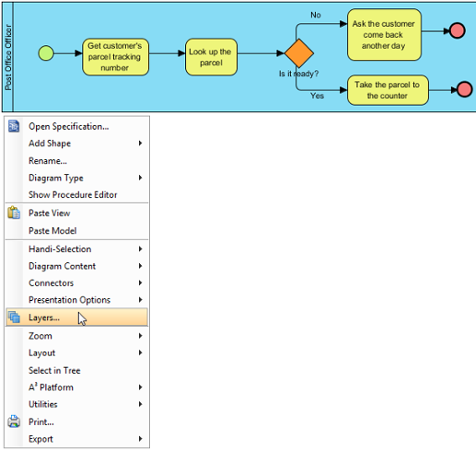The width and height of the screenshot is (476, 450).
Task: Expand the Utilities submenu arrow
Action: pos(140,404)
